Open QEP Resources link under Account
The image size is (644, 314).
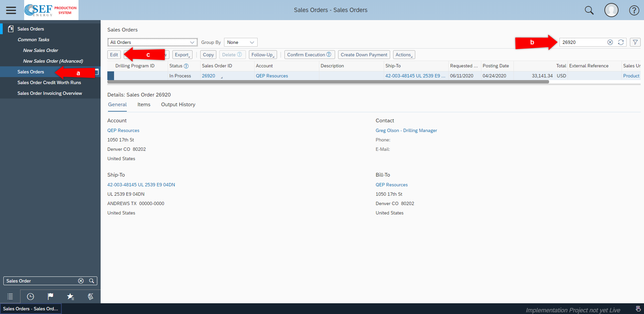[123, 130]
